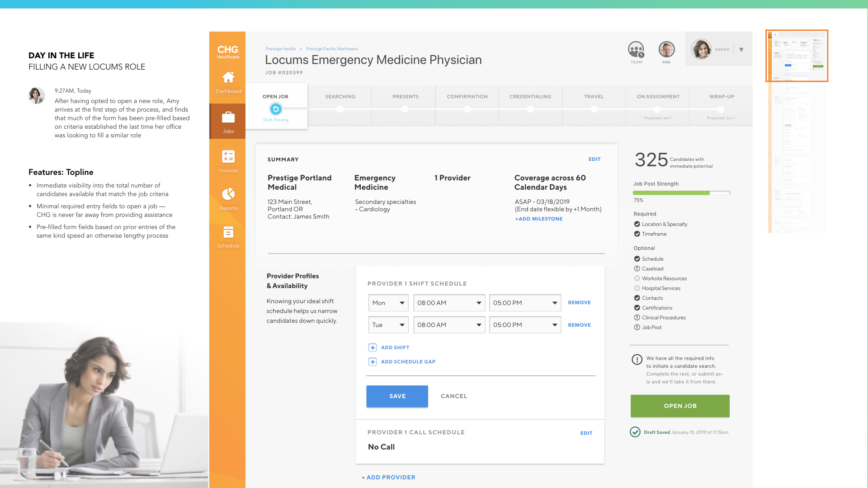Open the Prestige Health breadcrumb
Screen dimensions: 868x488
tap(281, 49)
